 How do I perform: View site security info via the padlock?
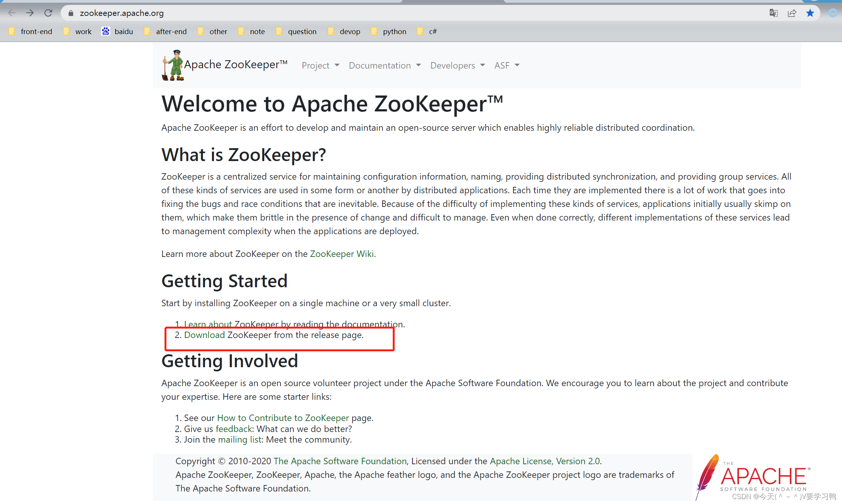tap(71, 13)
